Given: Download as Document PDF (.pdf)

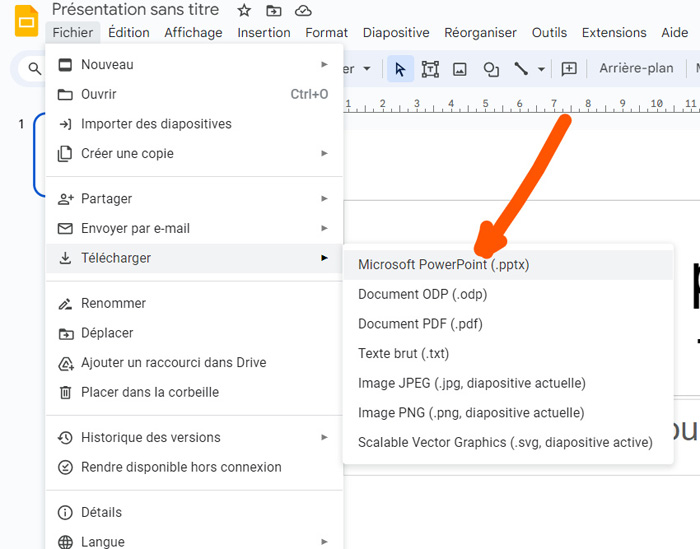Looking at the screenshot, I should tap(508, 324).
